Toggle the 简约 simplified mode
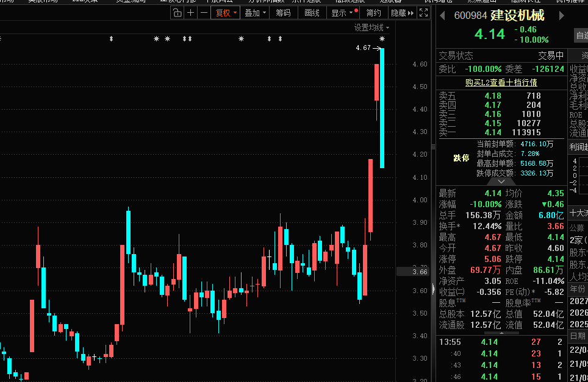This screenshot has height=382, width=588. click(x=373, y=13)
